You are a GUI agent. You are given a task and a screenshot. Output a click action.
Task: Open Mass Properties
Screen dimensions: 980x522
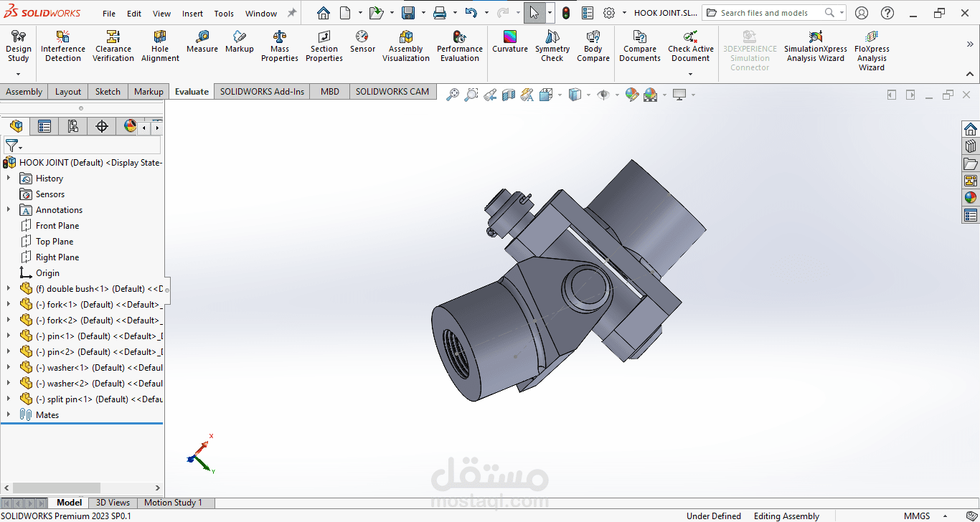(x=280, y=46)
